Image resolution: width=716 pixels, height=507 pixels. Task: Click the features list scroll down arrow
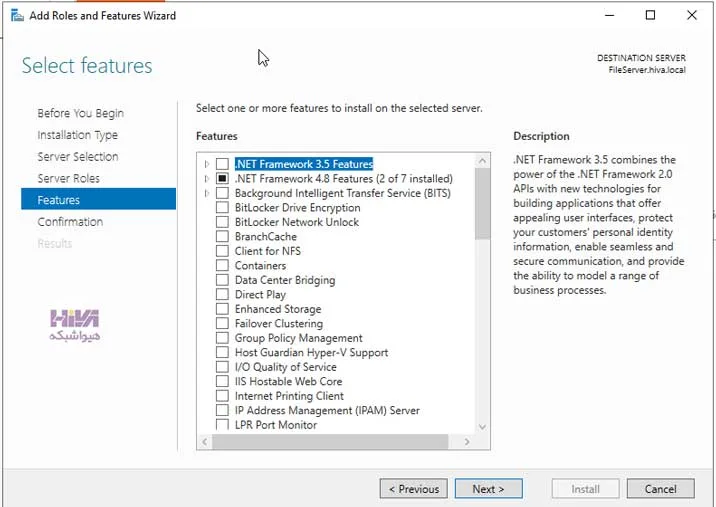pyautogui.click(x=482, y=427)
